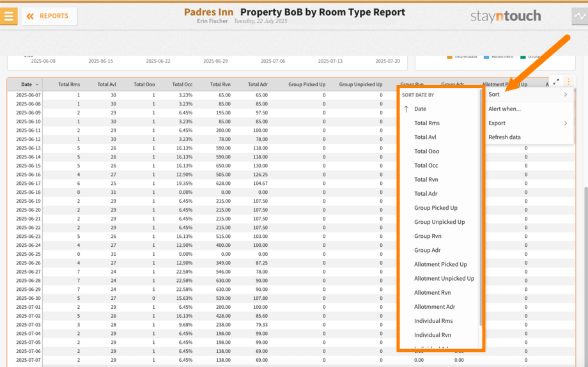This screenshot has width=588, height=367.
Task: Click ADR value 79.33
Action: pos(261,325)
